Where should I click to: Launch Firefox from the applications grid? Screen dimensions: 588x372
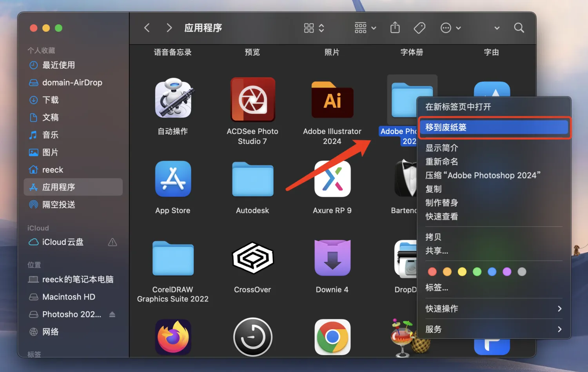click(173, 336)
